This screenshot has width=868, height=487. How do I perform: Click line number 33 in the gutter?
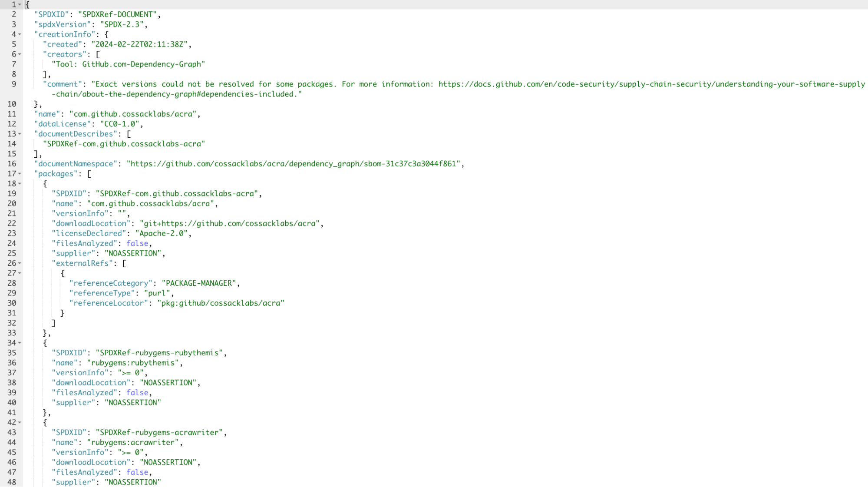12,333
